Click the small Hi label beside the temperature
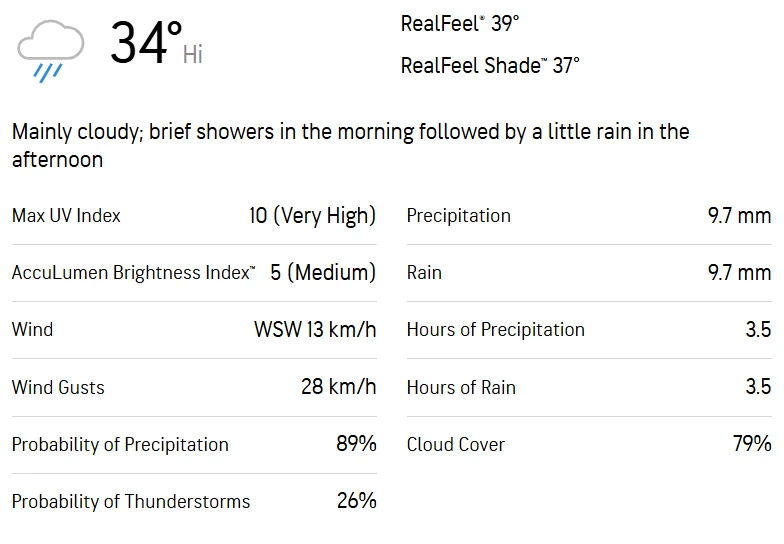784x544 pixels. coord(193,55)
